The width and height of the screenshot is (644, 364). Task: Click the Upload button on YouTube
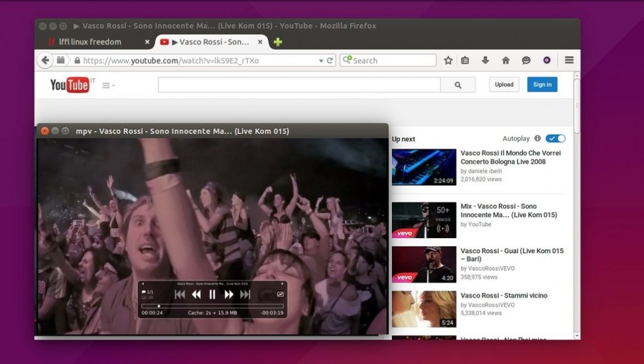(504, 84)
